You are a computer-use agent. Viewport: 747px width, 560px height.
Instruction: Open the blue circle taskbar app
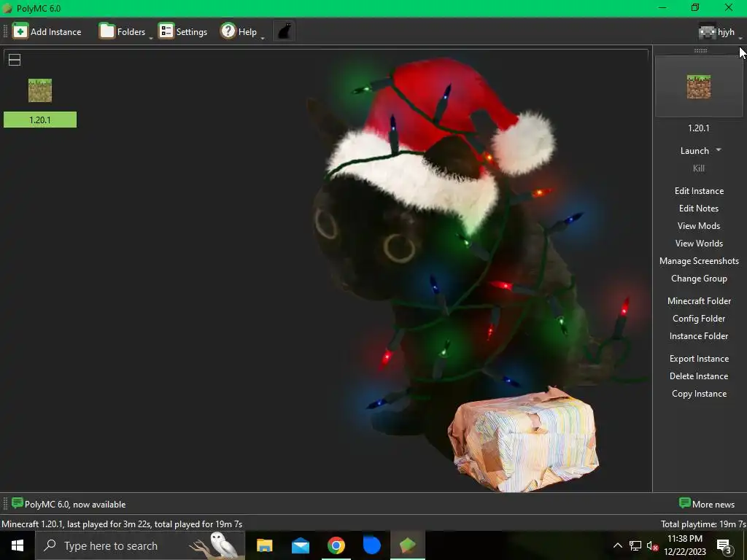371,545
